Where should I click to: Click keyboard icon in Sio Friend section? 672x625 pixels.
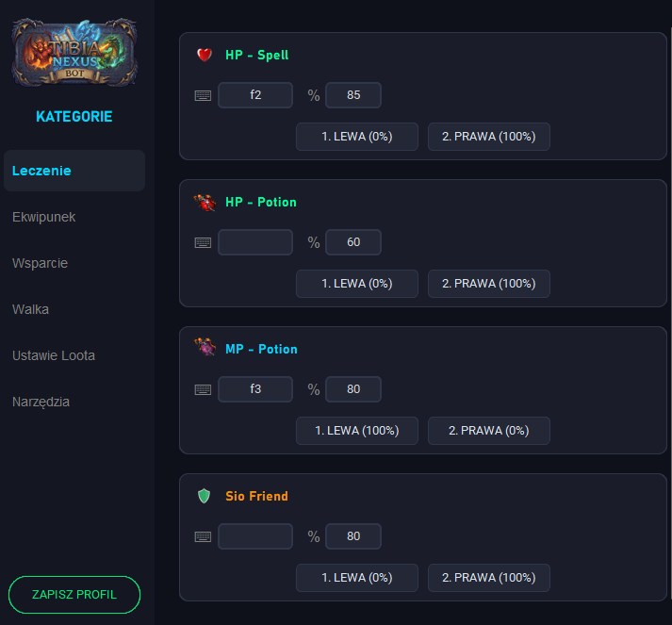(x=203, y=536)
